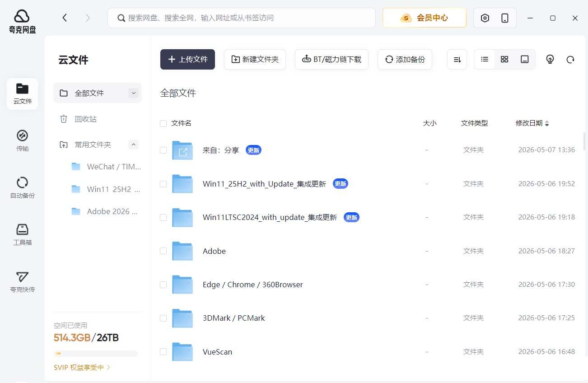Collapse the 常用文件夹 list chevron
The height and width of the screenshot is (383, 588).
[133, 145]
